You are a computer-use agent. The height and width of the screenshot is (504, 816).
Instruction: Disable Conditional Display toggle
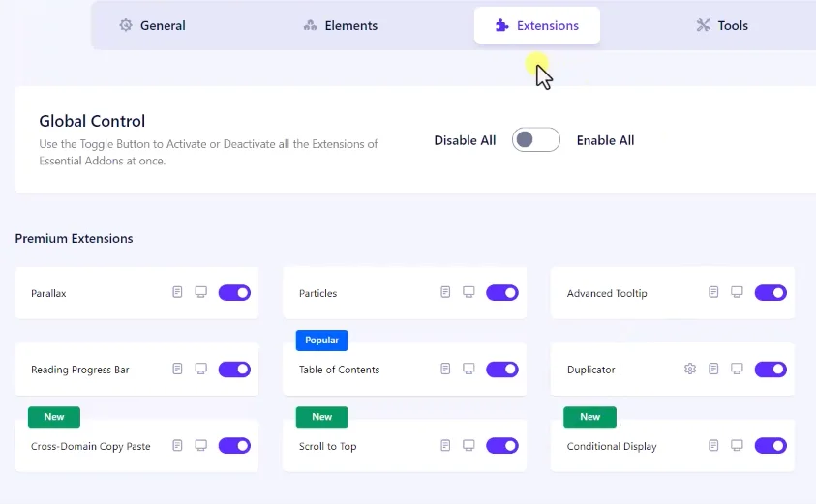[x=771, y=446]
